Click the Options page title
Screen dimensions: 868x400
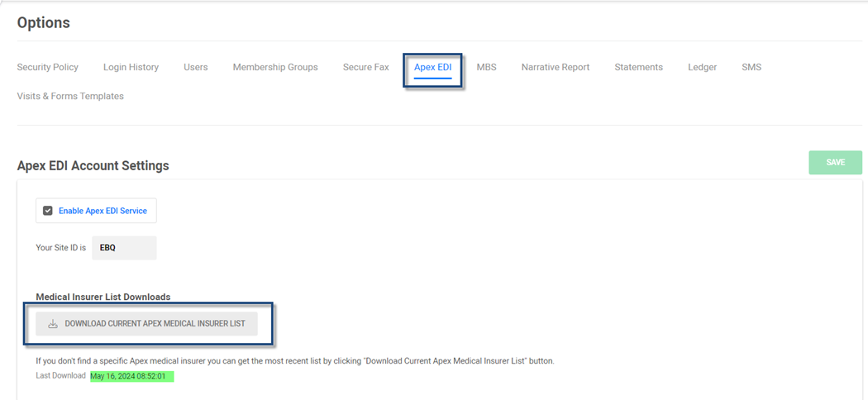click(x=43, y=22)
